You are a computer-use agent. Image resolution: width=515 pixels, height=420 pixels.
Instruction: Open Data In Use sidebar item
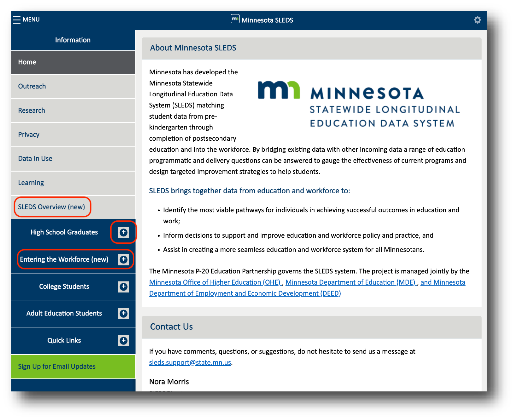pos(73,159)
